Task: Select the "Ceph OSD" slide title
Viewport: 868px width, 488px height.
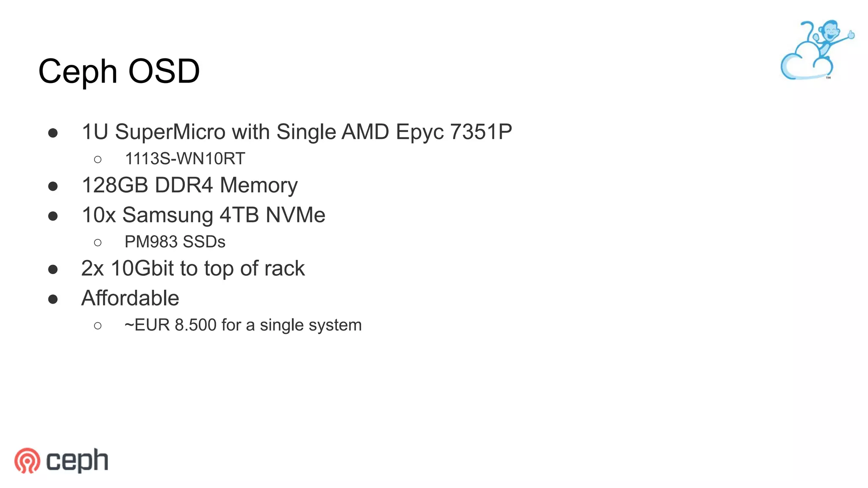Action: tap(119, 71)
